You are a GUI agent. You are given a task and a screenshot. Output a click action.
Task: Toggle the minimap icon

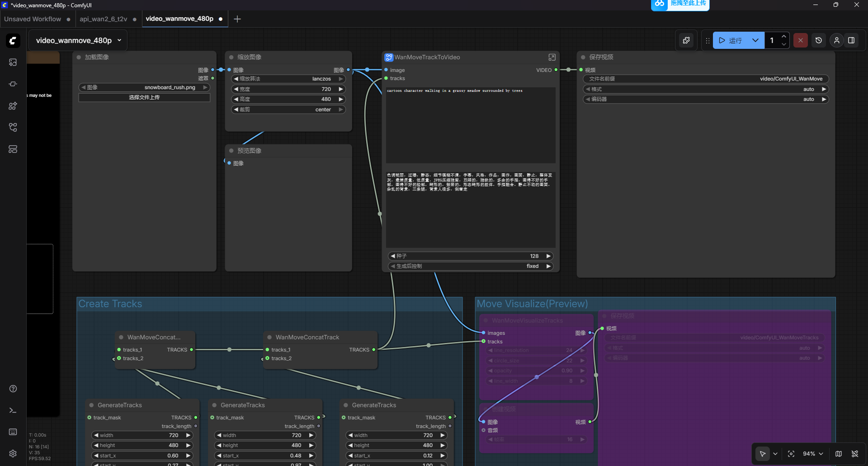(x=839, y=454)
